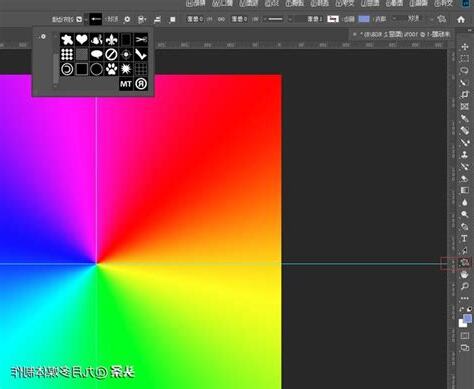Choose the paw print custom shape
474x389 pixels.
[111, 69]
